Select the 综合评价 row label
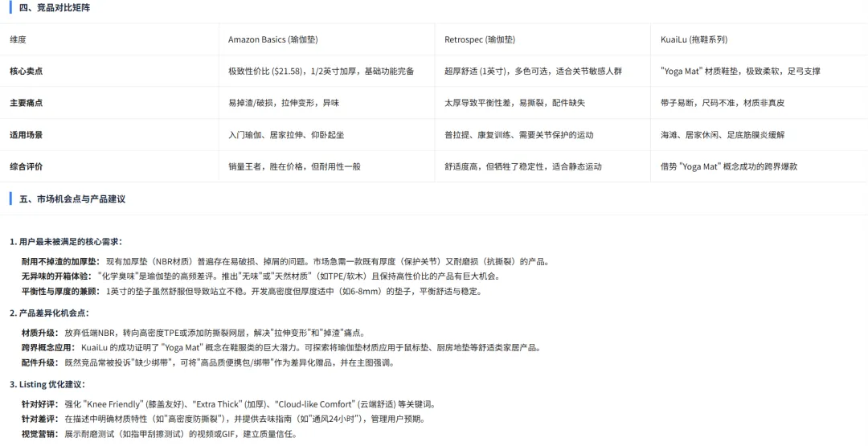This screenshot has width=868, height=446. pos(26,166)
